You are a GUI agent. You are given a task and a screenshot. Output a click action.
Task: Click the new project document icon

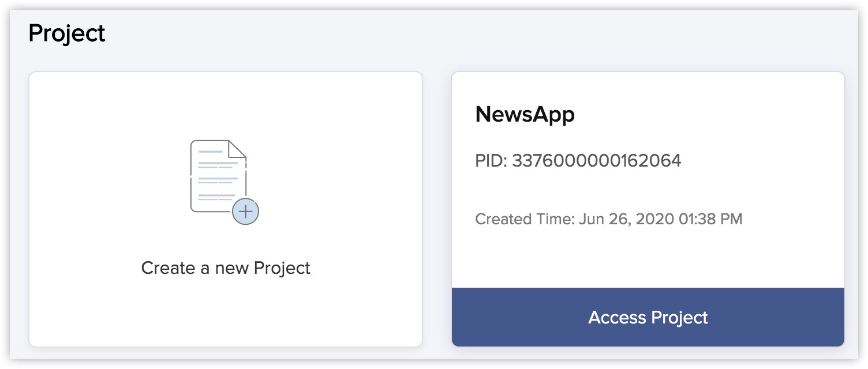[x=218, y=176]
